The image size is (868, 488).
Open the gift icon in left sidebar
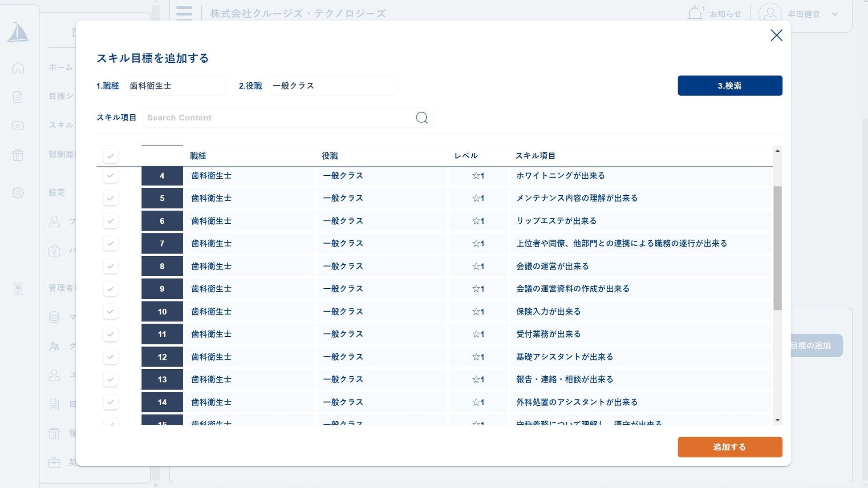18,155
